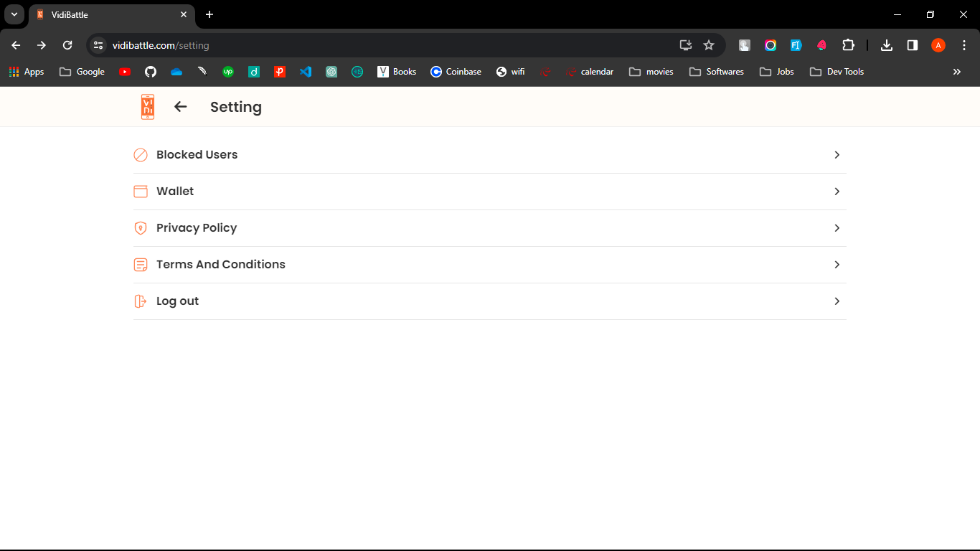Click the Privacy Policy shield icon
Viewport: 980px width, 551px height.
(x=141, y=228)
